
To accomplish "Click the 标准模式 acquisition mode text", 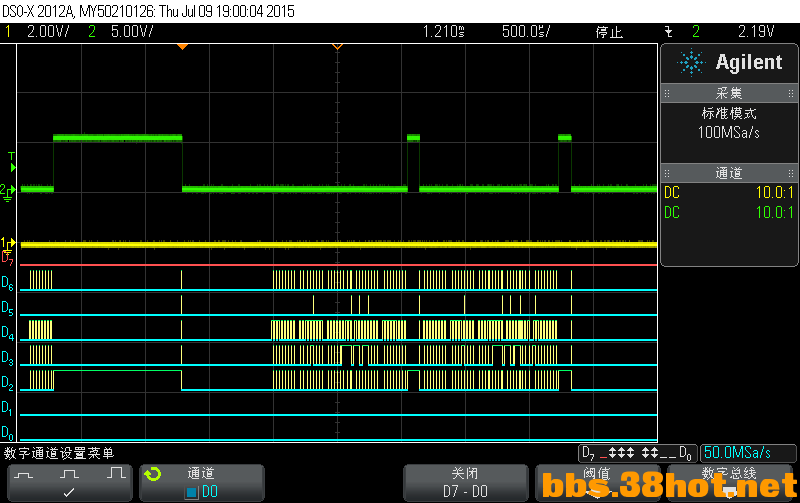I will (729, 113).
